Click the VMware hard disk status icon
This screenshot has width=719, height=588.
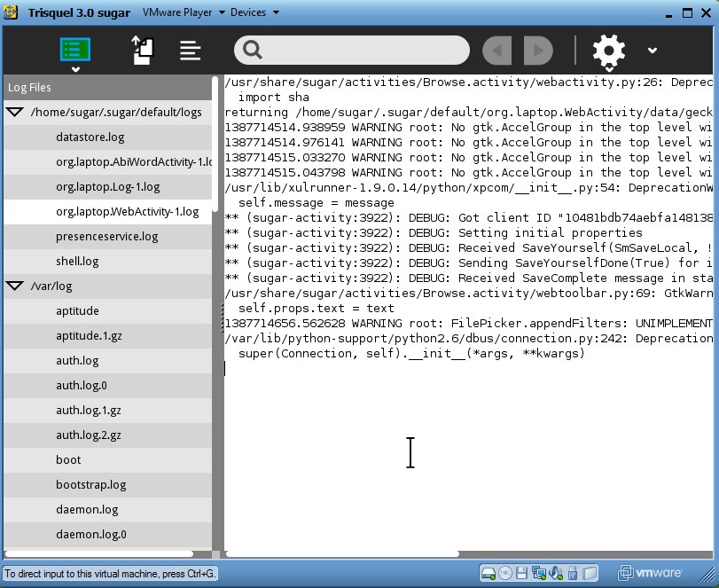488,573
